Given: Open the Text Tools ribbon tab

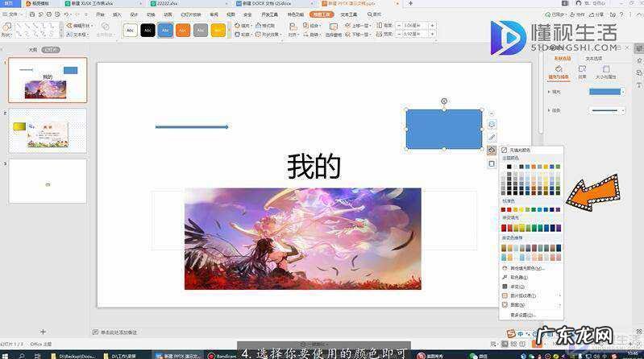Looking at the screenshot, I should 349,14.
